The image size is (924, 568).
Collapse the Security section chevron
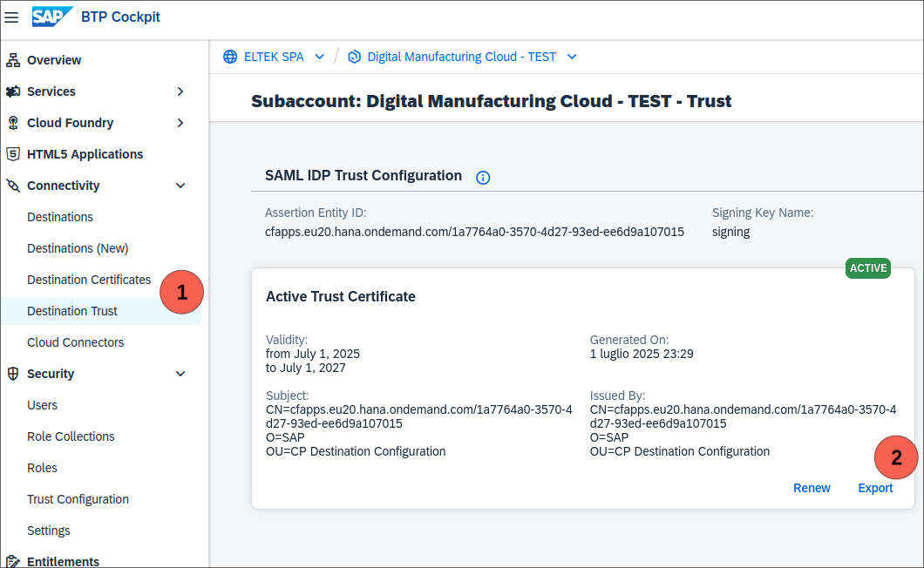[180, 374]
